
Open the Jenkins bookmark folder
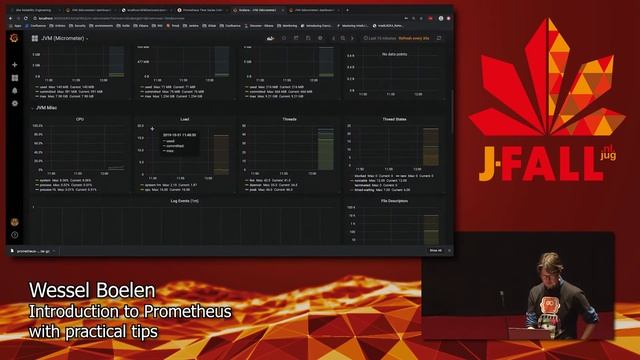[191, 26]
